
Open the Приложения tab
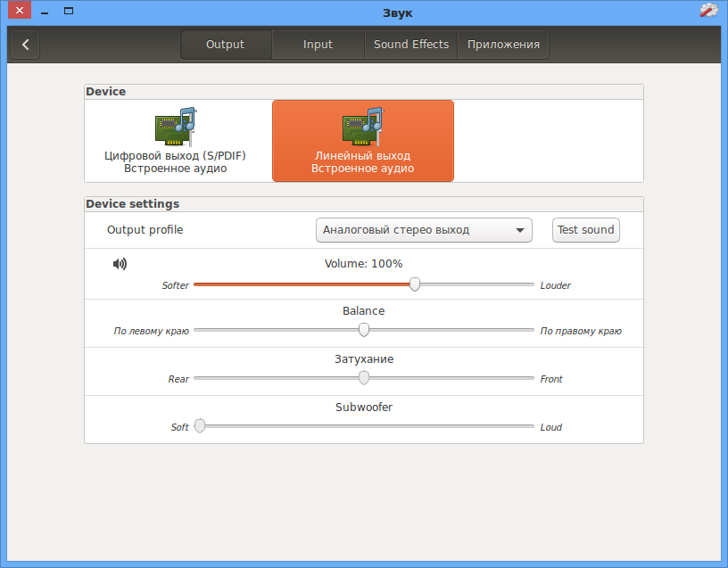point(503,45)
